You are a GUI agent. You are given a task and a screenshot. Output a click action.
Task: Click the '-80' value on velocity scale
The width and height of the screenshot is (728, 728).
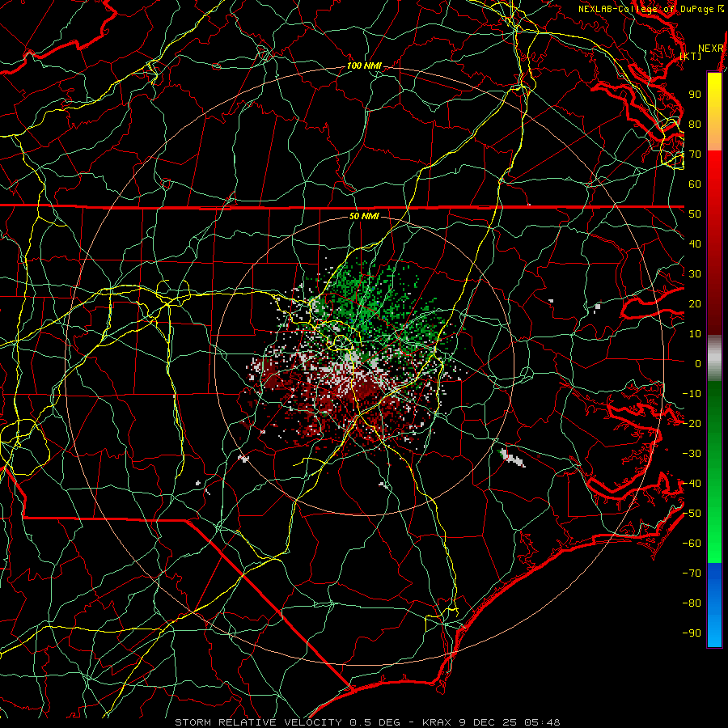point(692,603)
